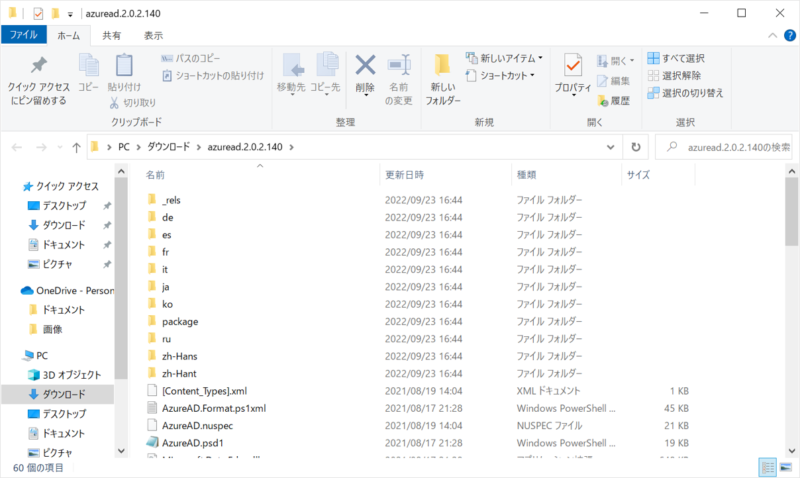The width and height of the screenshot is (800, 478).
Task: Open プロパティ from the ribbon
Action: click(573, 67)
